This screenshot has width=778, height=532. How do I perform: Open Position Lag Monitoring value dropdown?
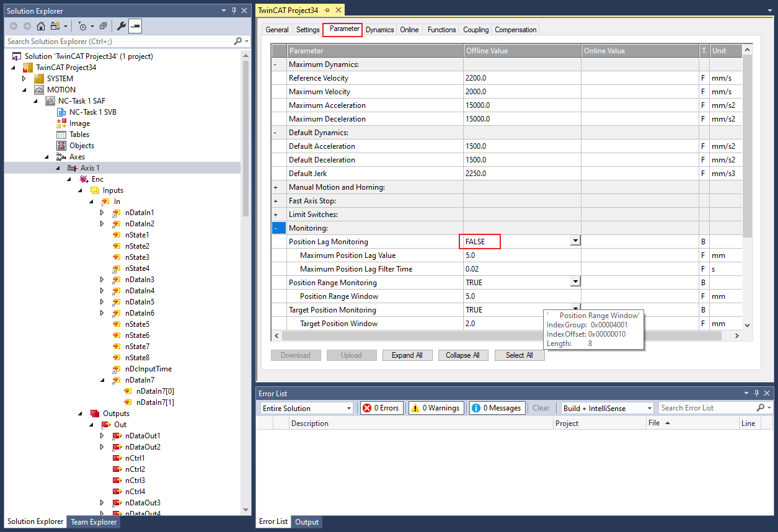pos(575,241)
